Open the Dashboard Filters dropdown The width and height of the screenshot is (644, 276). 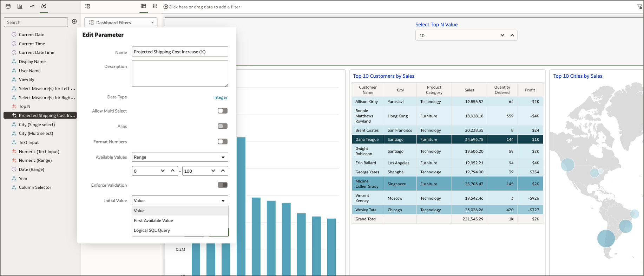[121, 23]
